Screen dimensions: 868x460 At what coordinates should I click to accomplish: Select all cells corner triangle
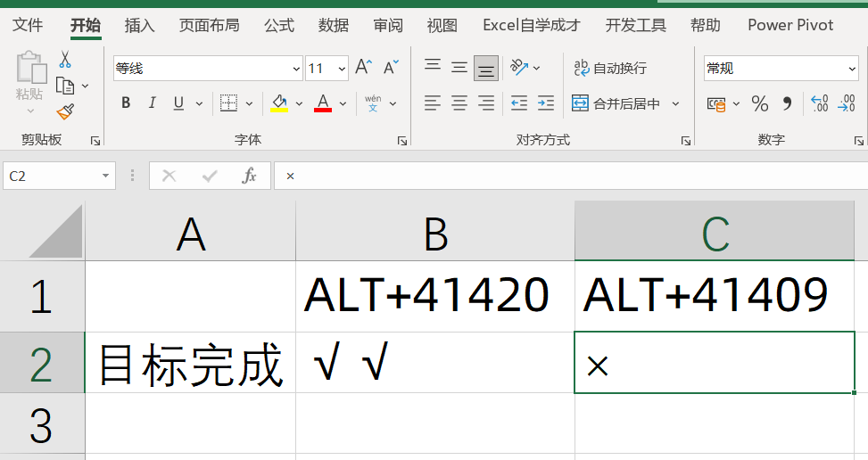pyautogui.click(x=55, y=231)
